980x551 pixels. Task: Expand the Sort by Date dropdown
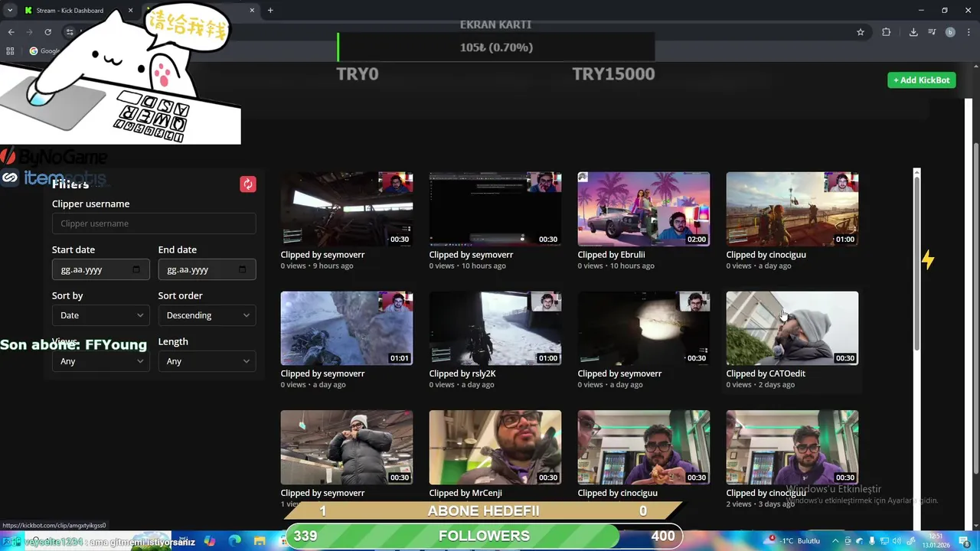[x=101, y=315]
